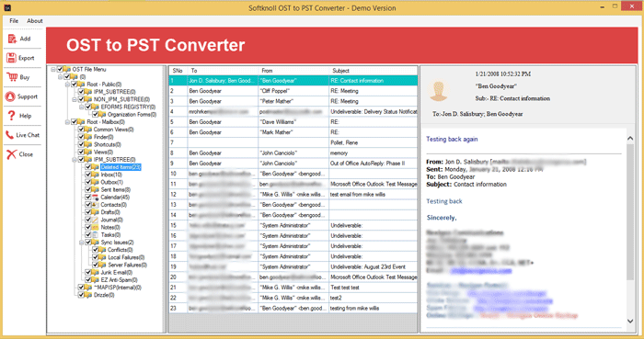Toggle the Root - Public(0) checkbox
The height and width of the screenshot is (339, 644).
click(x=75, y=84)
